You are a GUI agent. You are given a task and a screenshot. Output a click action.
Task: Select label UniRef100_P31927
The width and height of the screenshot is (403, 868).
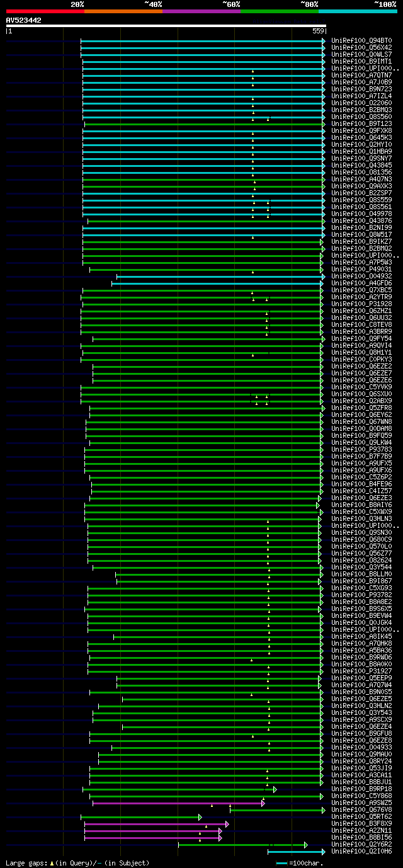coord(361,671)
